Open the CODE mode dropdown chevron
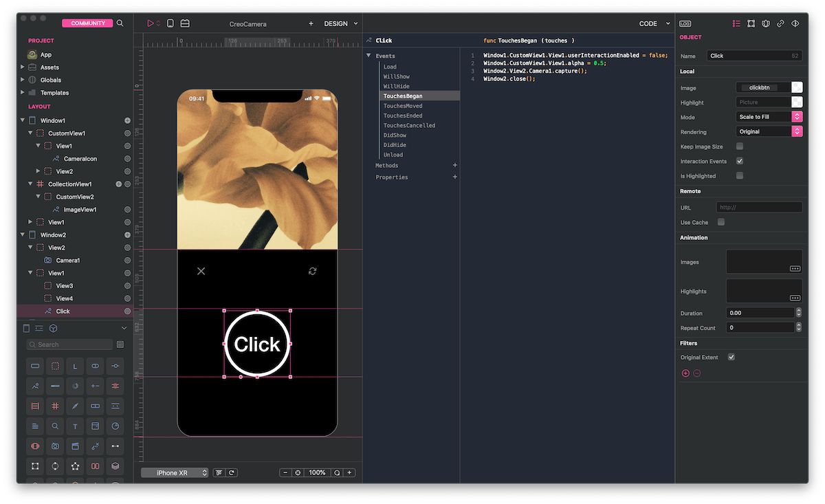The width and height of the screenshot is (825, 504). point(668,23)
